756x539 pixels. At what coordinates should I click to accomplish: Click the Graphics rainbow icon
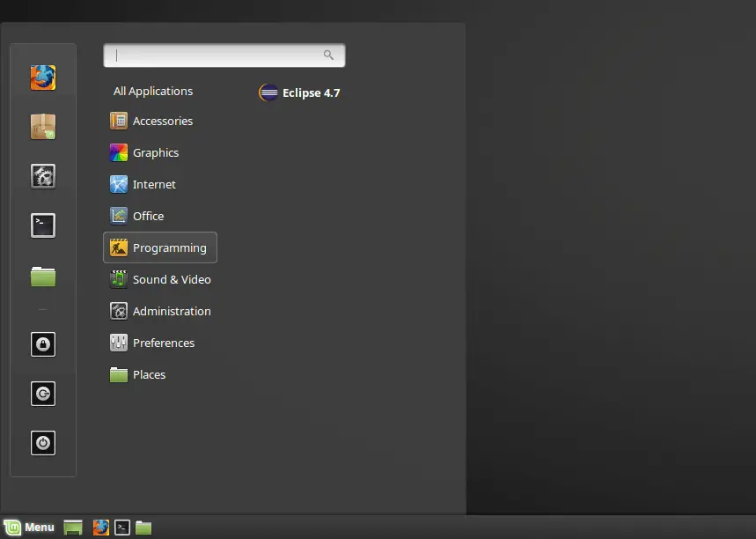(x=119, y=152)
